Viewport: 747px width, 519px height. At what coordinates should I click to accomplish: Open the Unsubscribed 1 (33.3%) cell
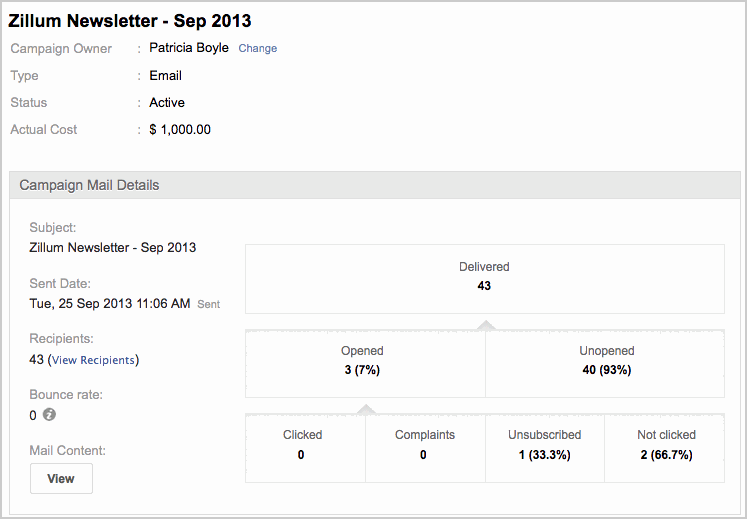pos(545,445)
